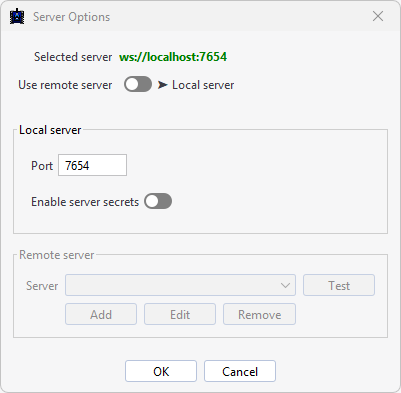401x393 pixels.
Task: Click the Cancel button
Action: pyautogui.click(x=240, y=371)
